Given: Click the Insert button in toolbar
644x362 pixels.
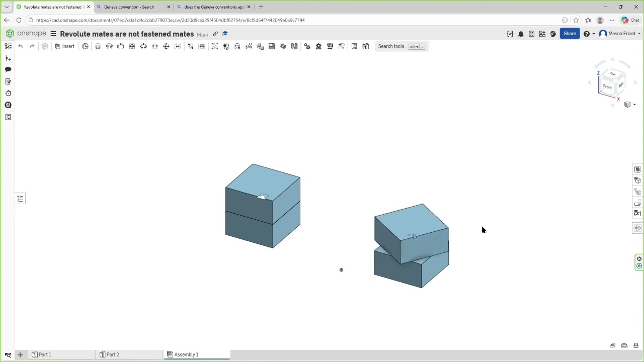Looking at the screenshot, I should tap(64, 46).
